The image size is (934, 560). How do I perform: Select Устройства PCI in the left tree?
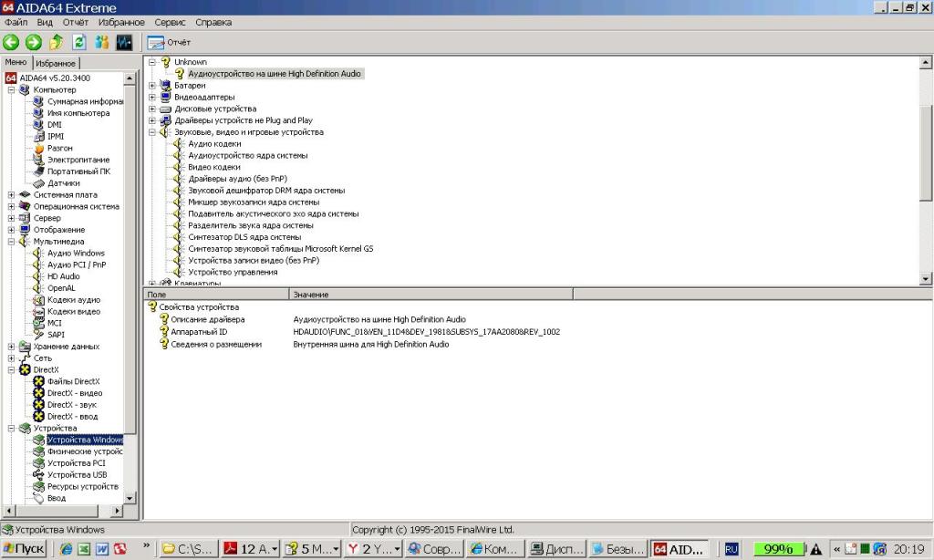coord(76,463)
